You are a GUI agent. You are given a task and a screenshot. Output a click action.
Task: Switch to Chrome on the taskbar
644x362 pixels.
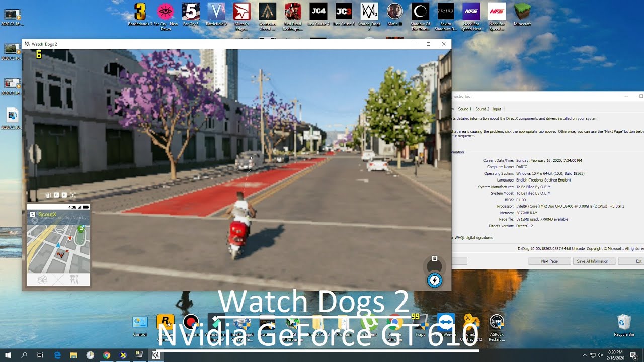(x=106, y=355)
